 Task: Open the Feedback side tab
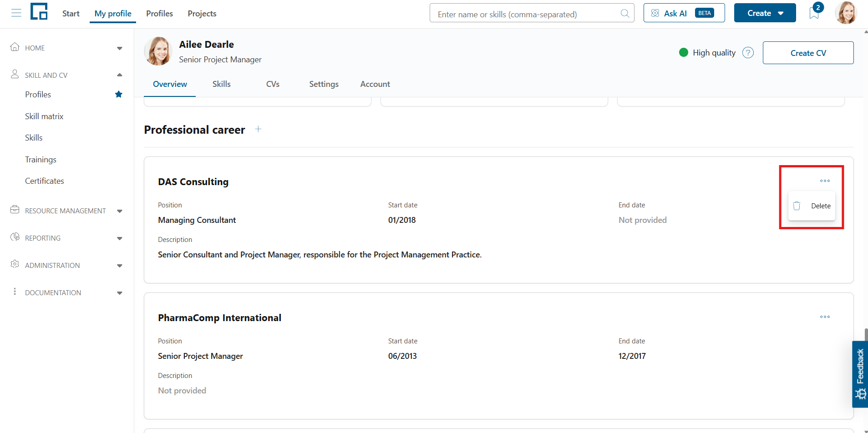click(x=860, y=374)
